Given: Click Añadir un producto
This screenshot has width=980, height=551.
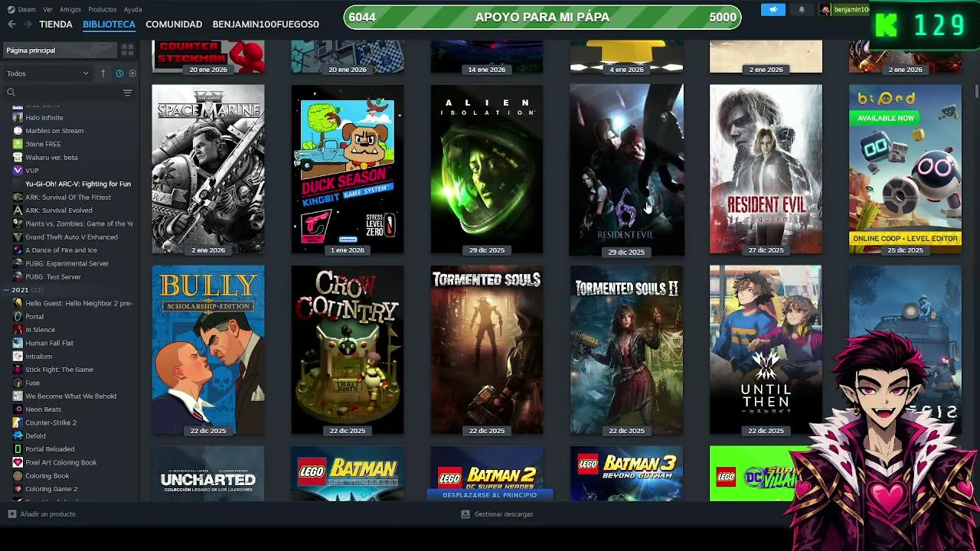Looking at the screenshot, I should 42,514.
